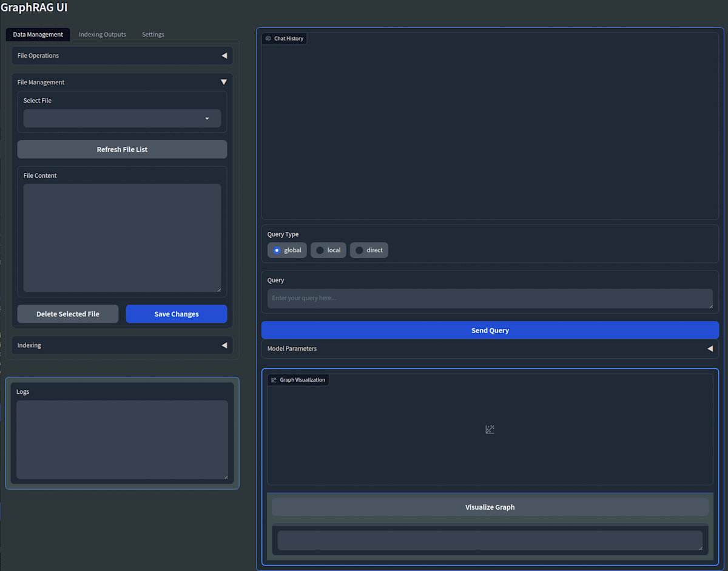
Task: Switch to the Data Management tab
Action: click(x=38, y=35)
